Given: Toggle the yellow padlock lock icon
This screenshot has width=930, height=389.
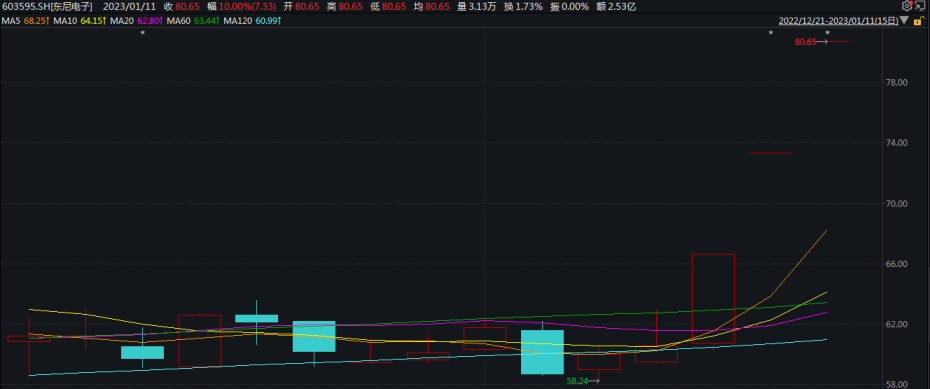Looking at the screenshot, I should (918, 21).
